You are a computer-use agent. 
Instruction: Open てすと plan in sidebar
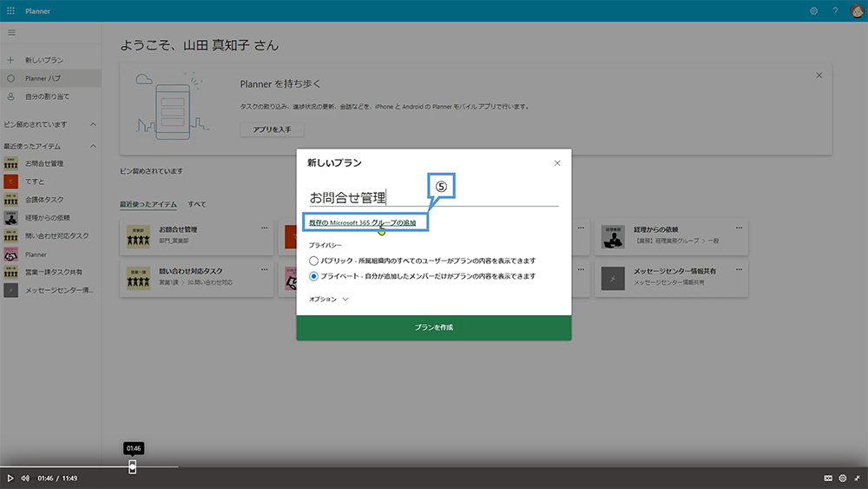(50, 182)
